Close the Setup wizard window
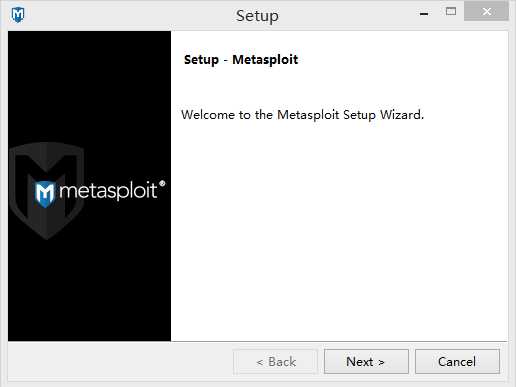Viewport: 516px width, 387px height. (486, 12)
